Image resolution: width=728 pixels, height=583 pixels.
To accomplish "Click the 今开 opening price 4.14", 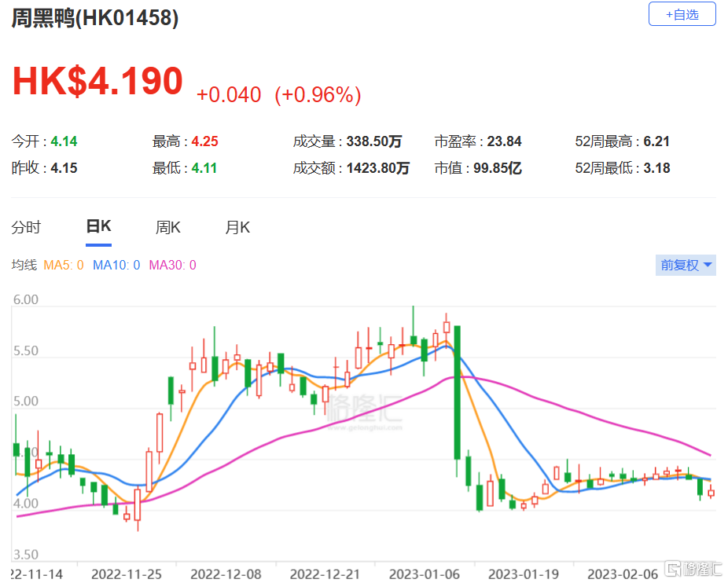I will [x=64, y=141].
